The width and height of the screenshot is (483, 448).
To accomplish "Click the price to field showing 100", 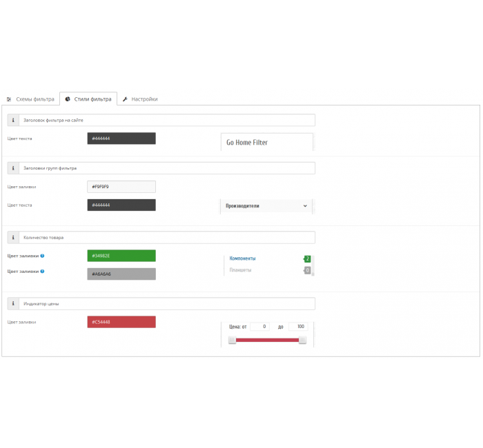I will coord(298,327).
